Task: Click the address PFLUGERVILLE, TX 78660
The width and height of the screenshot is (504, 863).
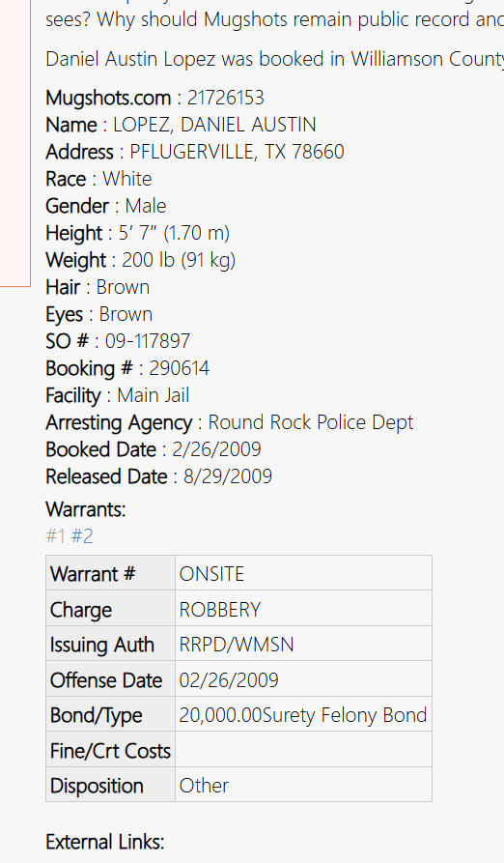Action: pos(237,152)
